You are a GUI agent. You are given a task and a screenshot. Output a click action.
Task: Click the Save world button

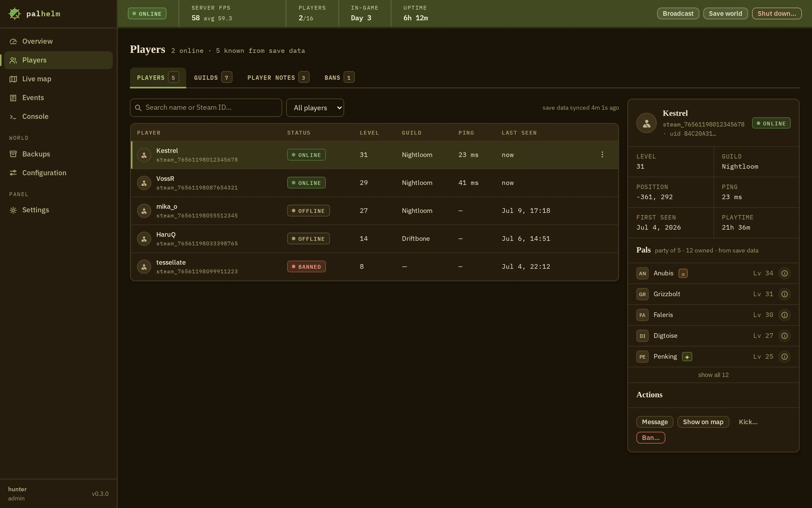tap(725, 13)
